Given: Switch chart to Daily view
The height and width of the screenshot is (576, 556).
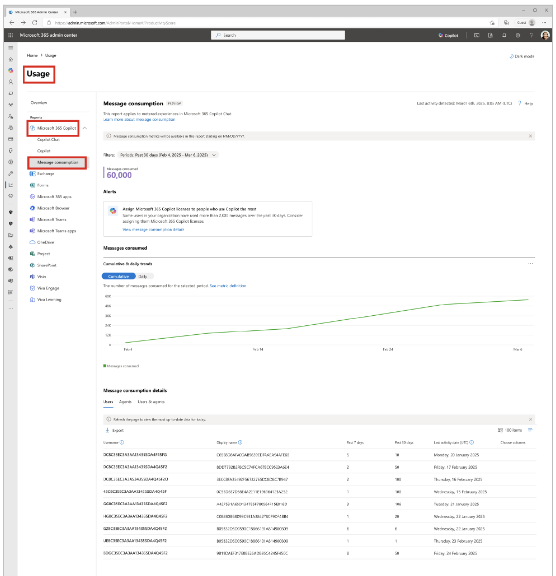Looking at the screenshot, I should tap(143, 276).
